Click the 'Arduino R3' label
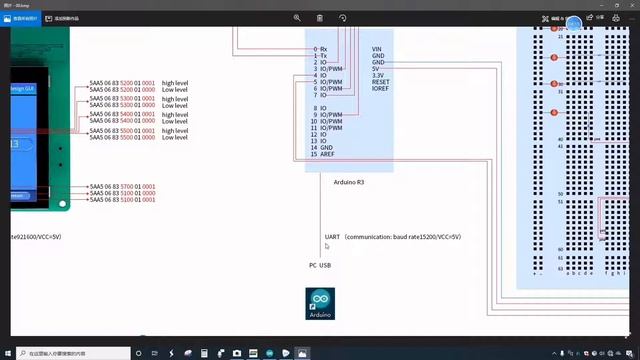 349,182
